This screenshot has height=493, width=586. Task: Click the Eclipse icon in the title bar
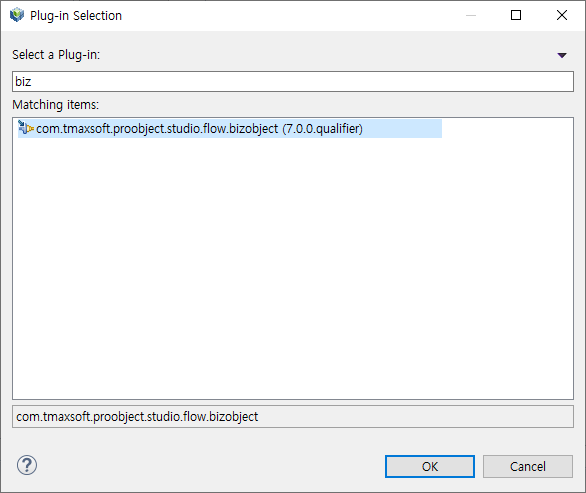click(x=17, y=15)
